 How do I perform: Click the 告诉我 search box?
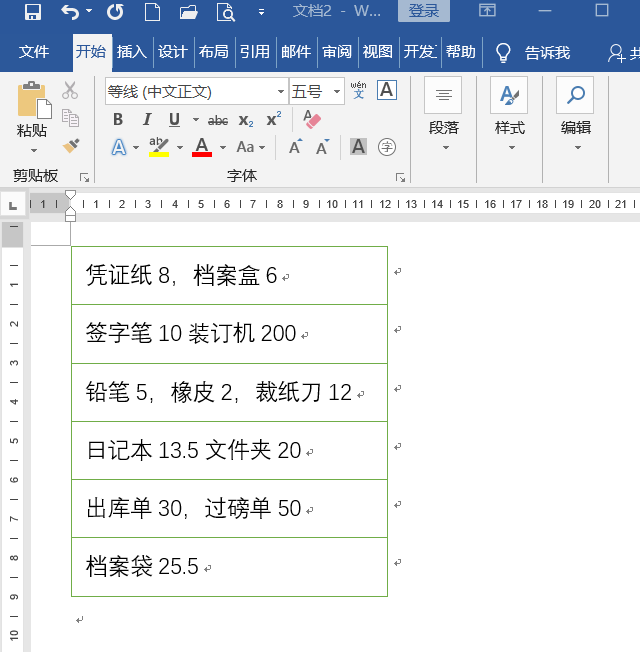click(533, 53)
